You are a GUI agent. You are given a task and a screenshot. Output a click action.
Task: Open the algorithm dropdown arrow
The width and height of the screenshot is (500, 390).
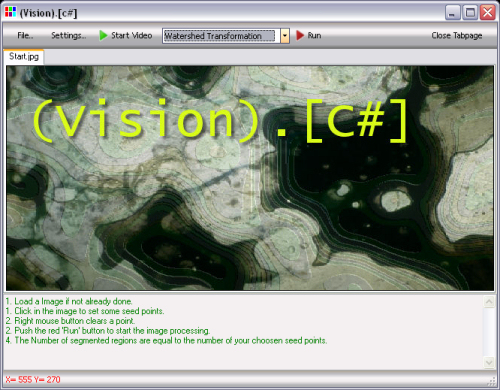point(285,36)
